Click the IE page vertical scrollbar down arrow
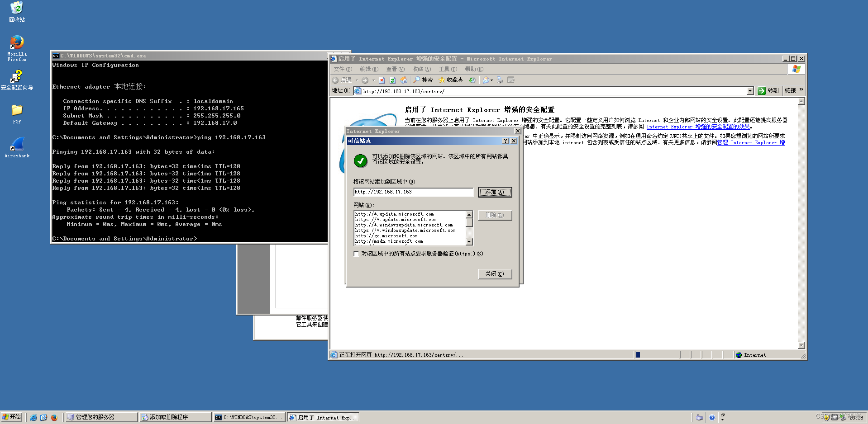Screen dimensions: 868x424 pos(801,345)
